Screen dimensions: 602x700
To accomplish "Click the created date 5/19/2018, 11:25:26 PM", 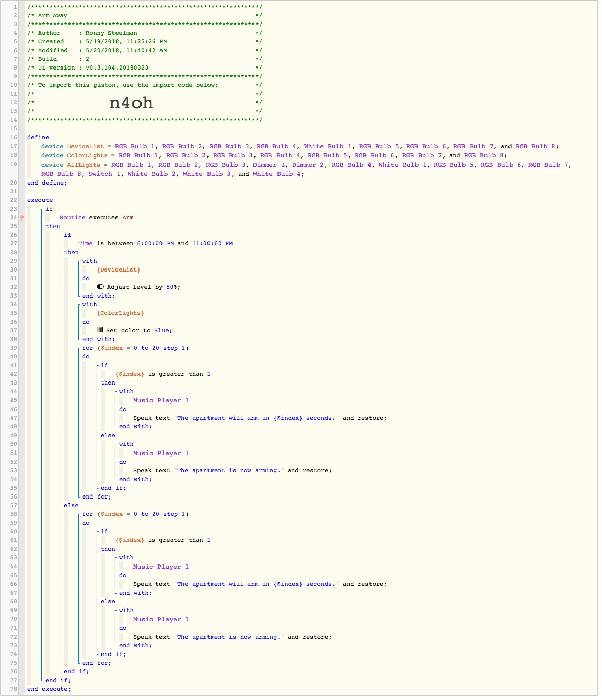I will pyautogui.click(x=126, y=42).
